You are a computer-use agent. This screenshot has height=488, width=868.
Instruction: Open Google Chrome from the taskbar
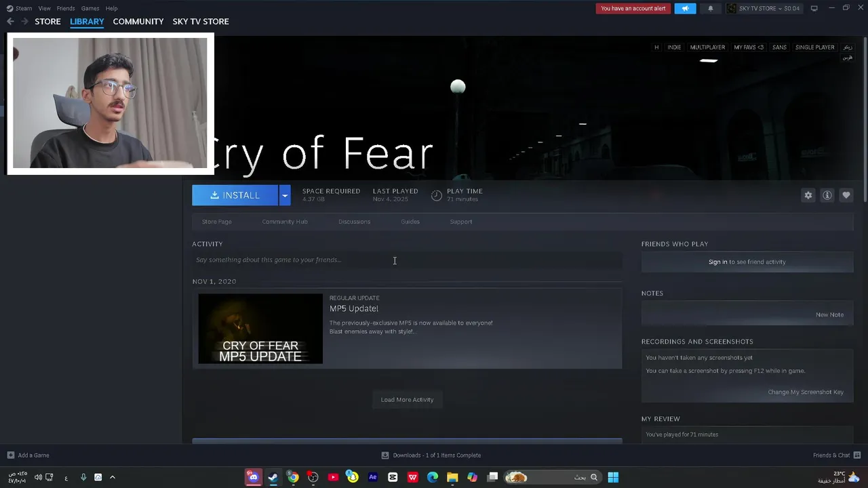point(293,477)
